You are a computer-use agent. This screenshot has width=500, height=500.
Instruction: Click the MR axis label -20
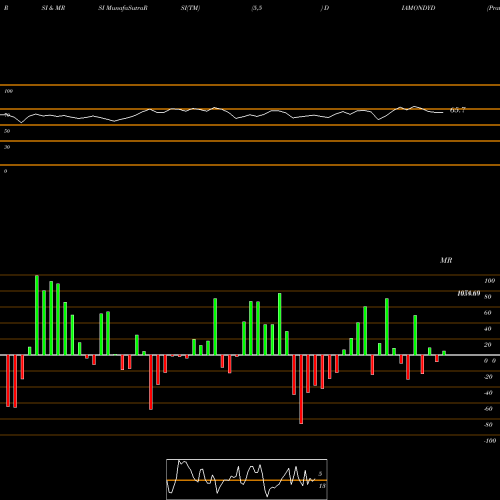click(488, 377)
